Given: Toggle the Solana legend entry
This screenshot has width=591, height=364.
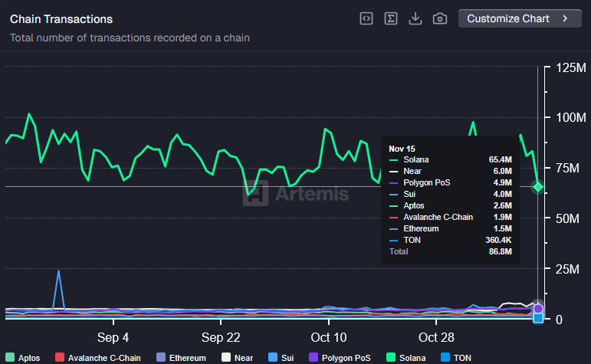Looking at the screenshot, I should click(408, 357).
